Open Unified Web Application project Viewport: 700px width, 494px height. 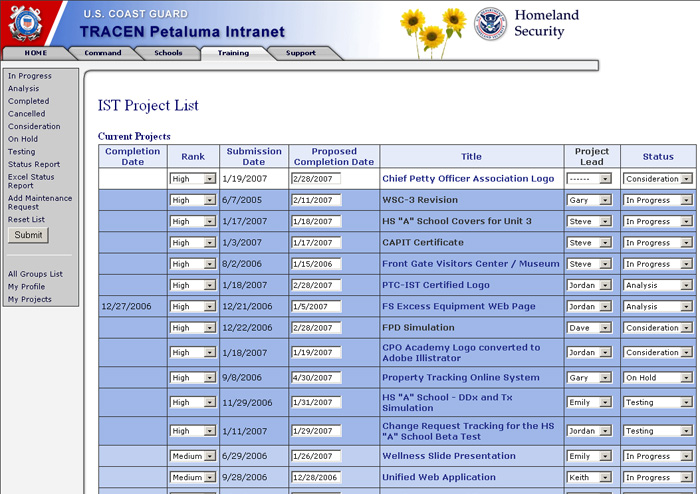point(439,477)
